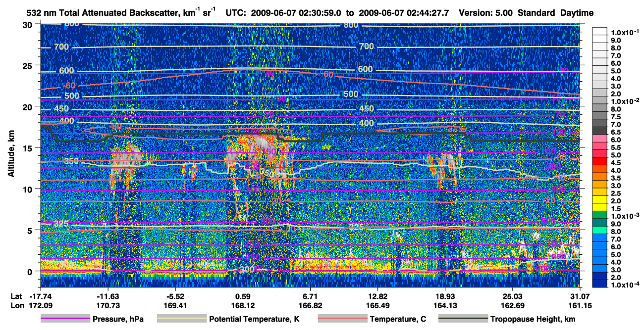Click the colorbar label '1.0x10-2'
The width and height of the screenshot is (644, 330).
click(x=625, y=101)
